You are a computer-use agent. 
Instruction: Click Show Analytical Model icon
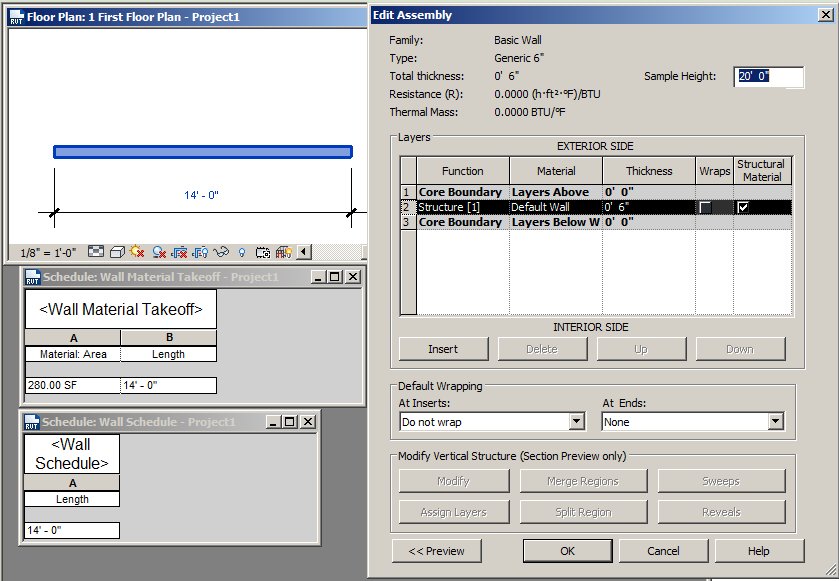[284, 252]
